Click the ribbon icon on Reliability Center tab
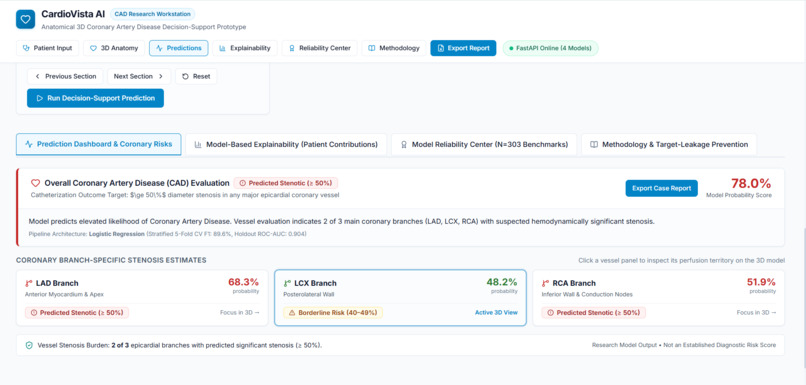 point(292,48)
